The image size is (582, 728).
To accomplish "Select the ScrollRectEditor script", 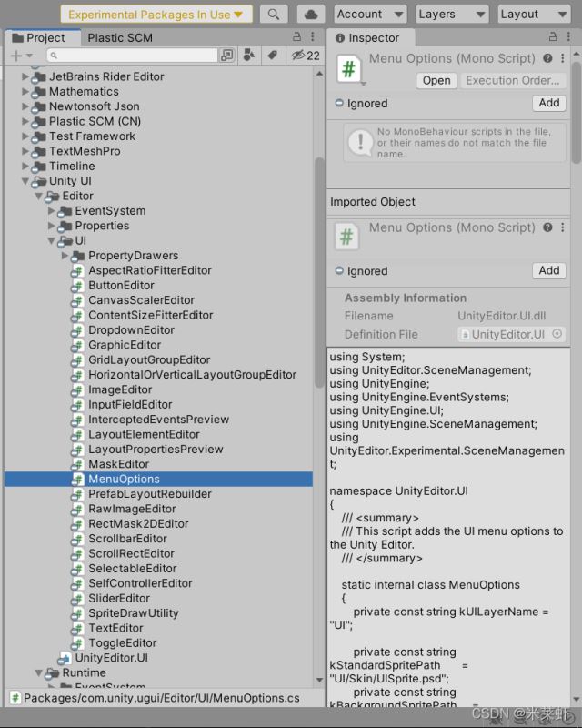I will (x=131, y=553).
